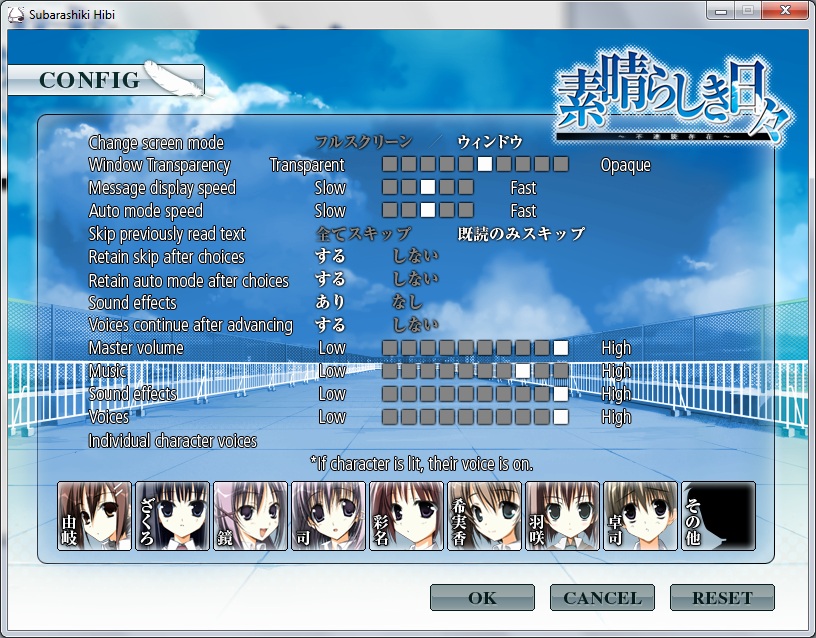816x638 pixels.
Task: Click the 'Message display speed' label
Action: 162,188
